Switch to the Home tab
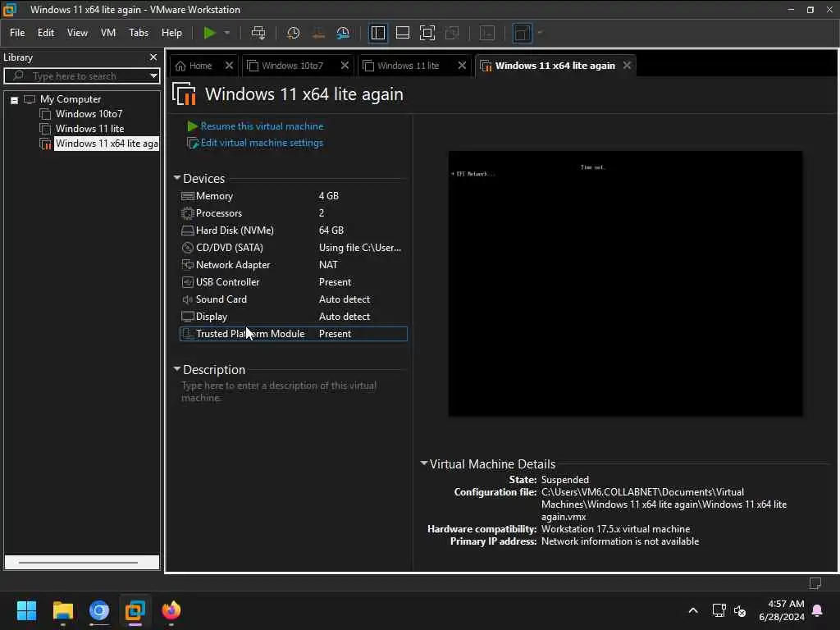 tap(200, 66)
